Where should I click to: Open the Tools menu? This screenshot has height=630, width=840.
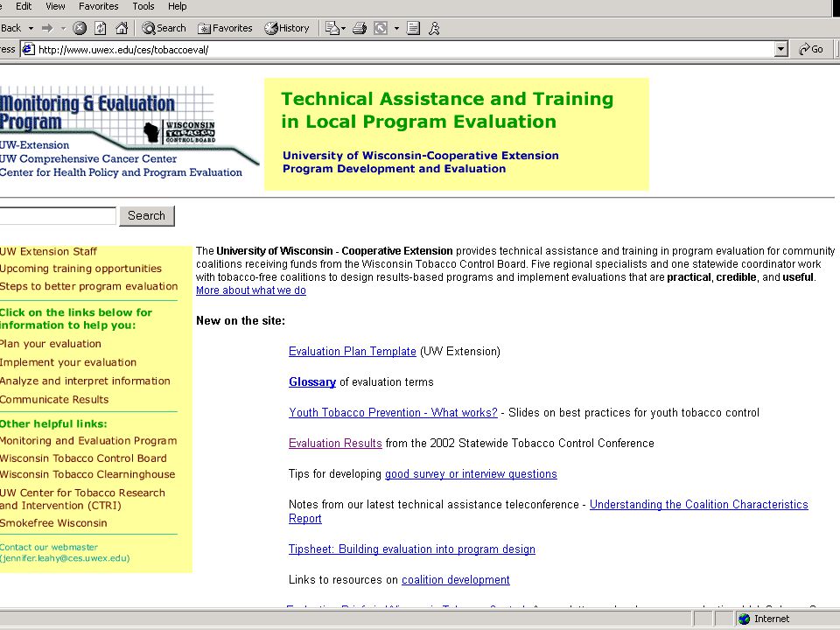click(x=143, y=6)
